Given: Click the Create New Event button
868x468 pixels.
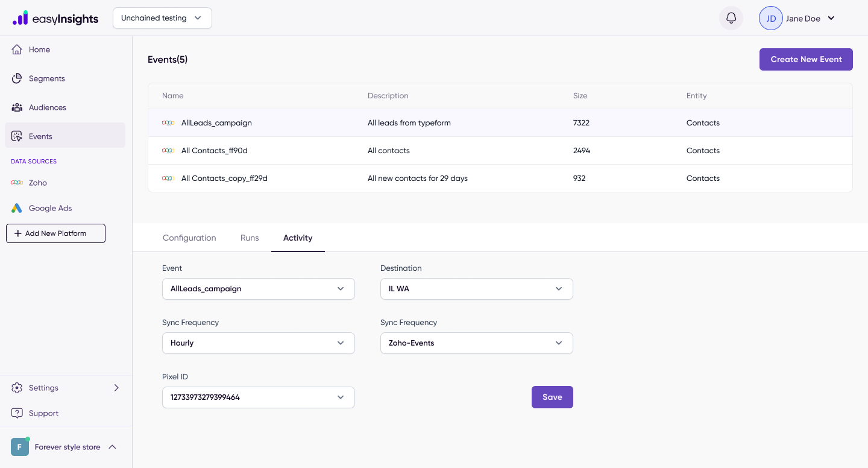Looking at the screenshot, I should (806, 59).
